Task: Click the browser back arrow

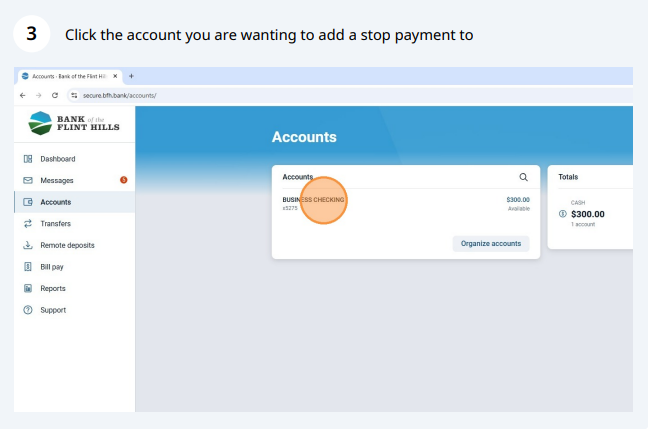Action: (x=23, y=95)
